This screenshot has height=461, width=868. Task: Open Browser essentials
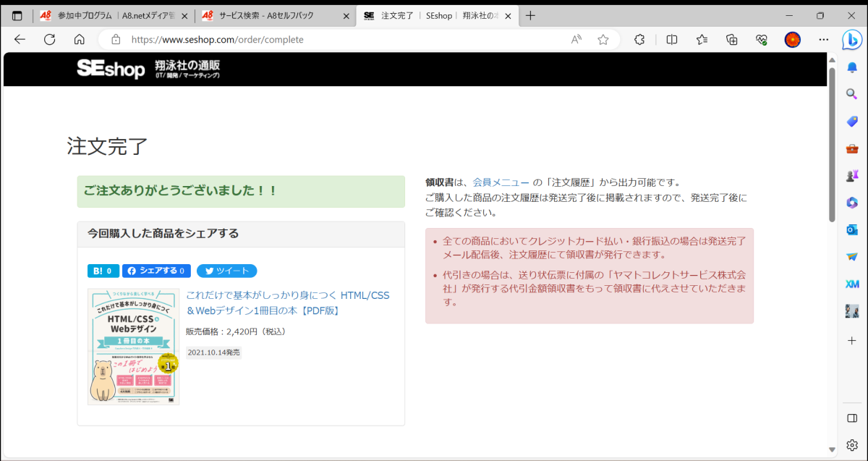click(761, 40)
